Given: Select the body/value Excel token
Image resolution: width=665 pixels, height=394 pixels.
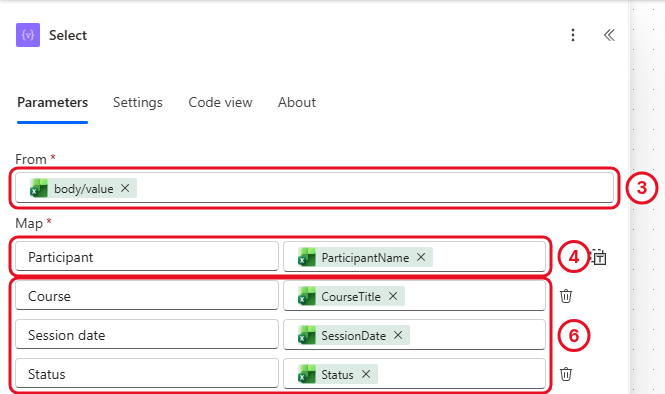Looking at the screenshot, I should tap(83, 188).
